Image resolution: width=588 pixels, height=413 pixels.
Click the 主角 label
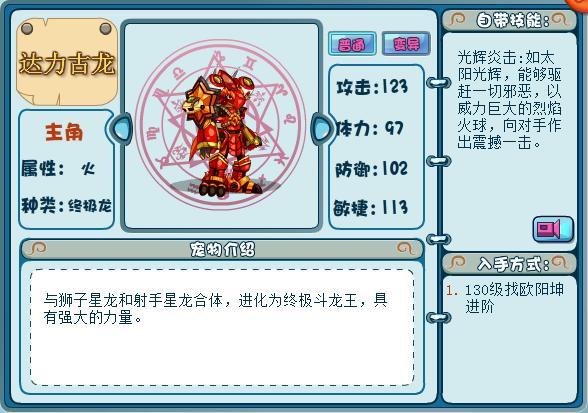point(64,132)
